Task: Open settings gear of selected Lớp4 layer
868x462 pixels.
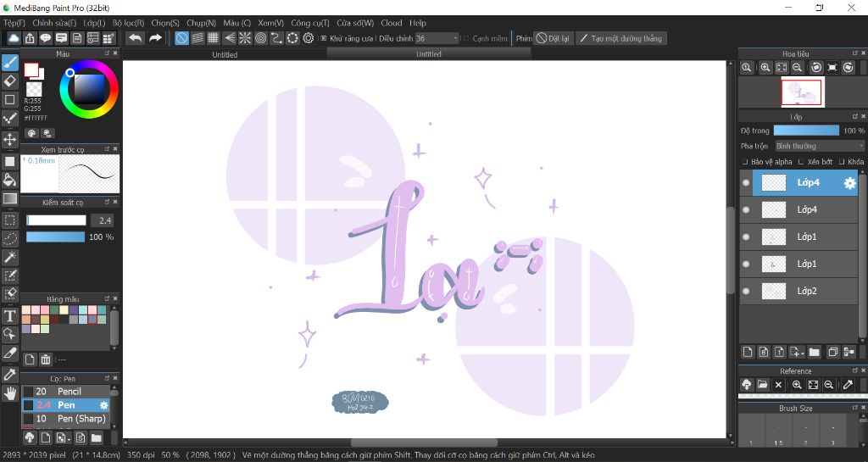Action: click(x=849, y=184)
